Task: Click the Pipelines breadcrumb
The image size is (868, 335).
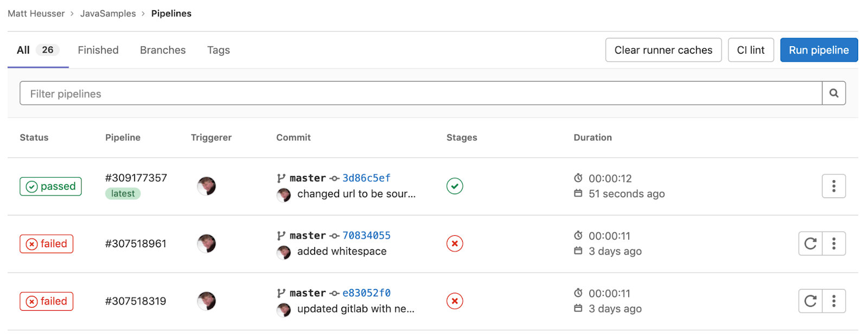Action: tap(171, 14)
